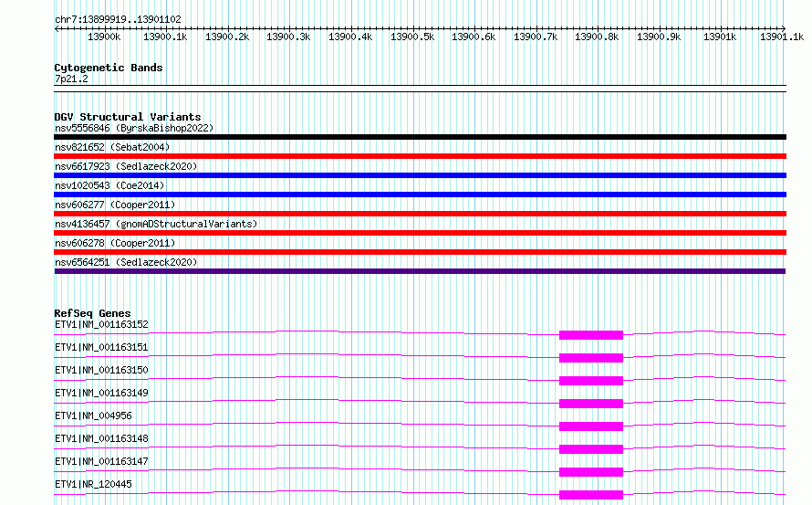The width and height of the screenshot is (812, 505).
Task: Select the red nsv821652 variant bar
Action: click(420, 156)
